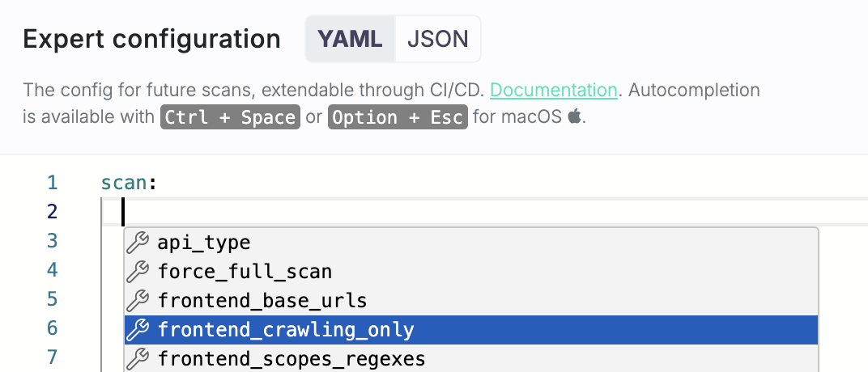Choose force_full_scan from the suggestion list
The width and height of the screenshot is (868, 372).
[471, 272]
